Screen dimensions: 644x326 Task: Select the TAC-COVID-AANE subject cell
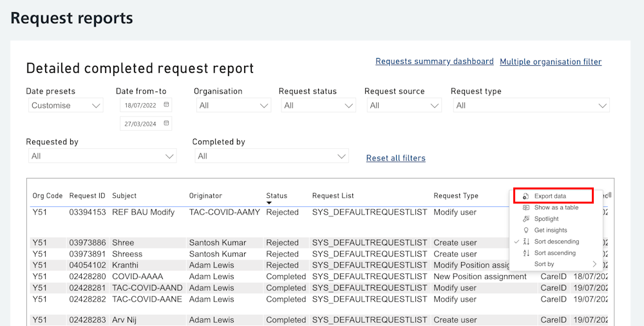pos(147,300)
